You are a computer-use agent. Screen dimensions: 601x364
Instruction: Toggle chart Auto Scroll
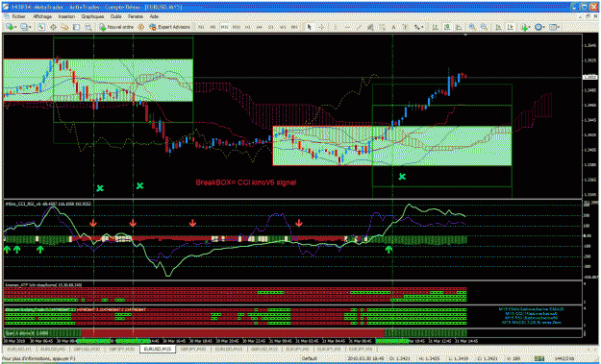499,27
